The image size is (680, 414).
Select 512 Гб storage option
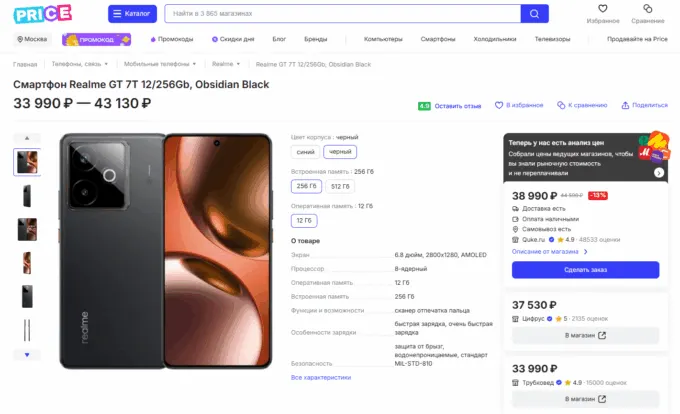click(340, 186)
